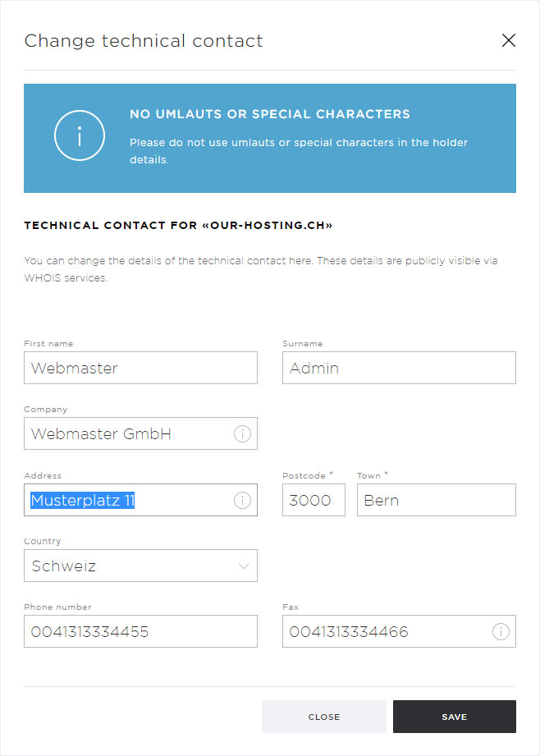Edit the Postcode field showing 3000
Viewport: 540px width, 756px height.
click(x=313, y=500)
